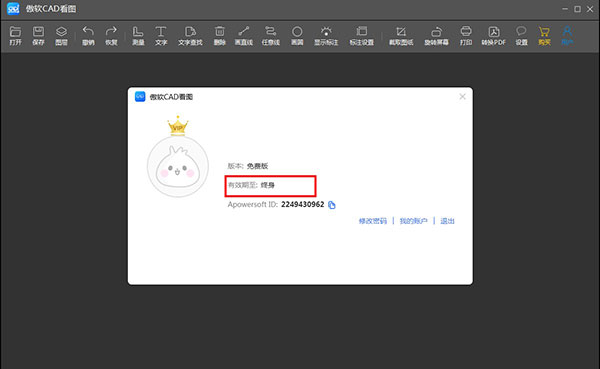The image size is (600, 369).
Task: Click the 保存 save icon
Action: pyautogui.click(x=38, y=36)
